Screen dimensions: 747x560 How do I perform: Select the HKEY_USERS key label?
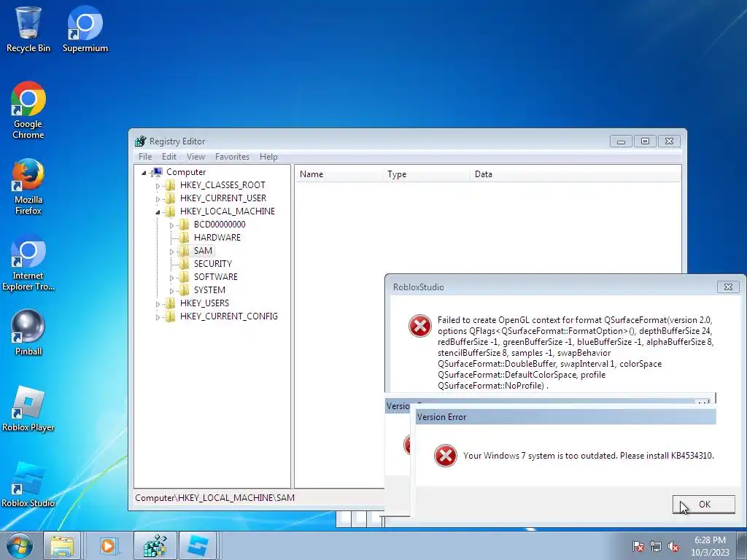[x=204, y=303]
